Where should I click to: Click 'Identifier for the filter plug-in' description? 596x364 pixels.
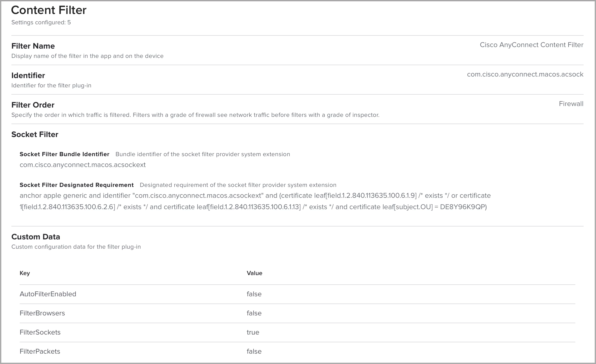(51, 86)
